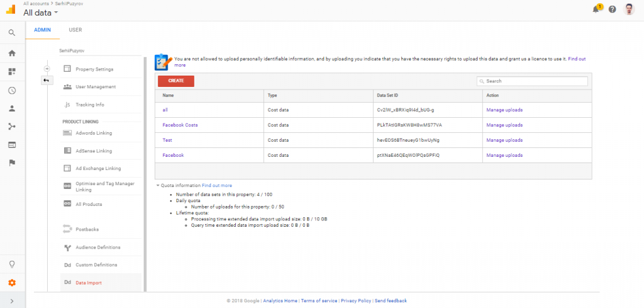Click the admin column vertical scrollbar
This screenshot has width=644, height=308.
(145, 174)
